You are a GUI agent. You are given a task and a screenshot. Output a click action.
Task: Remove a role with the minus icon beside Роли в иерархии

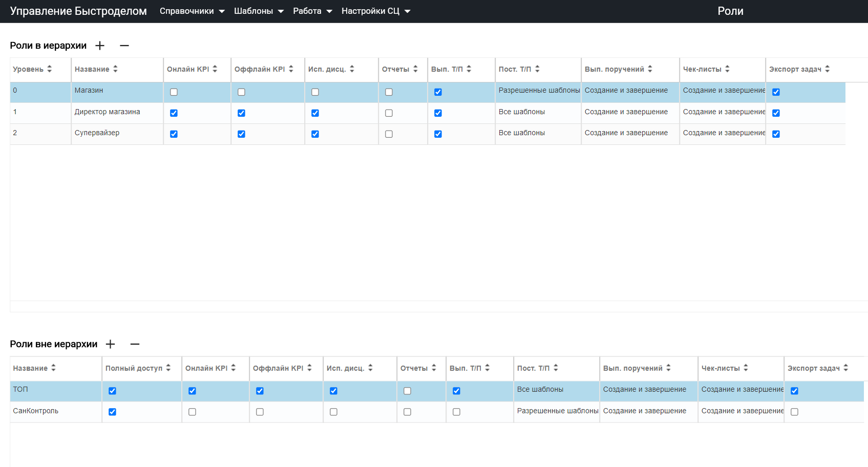click(x=124, y=46)
